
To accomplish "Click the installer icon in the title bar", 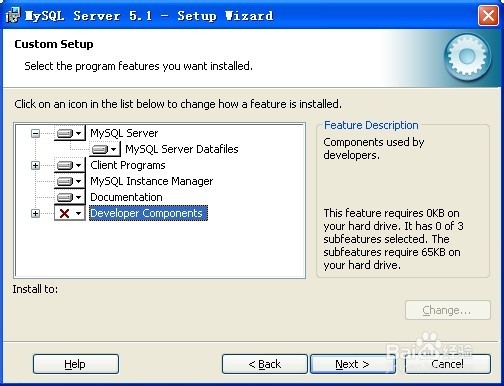I will coord(13,15).
